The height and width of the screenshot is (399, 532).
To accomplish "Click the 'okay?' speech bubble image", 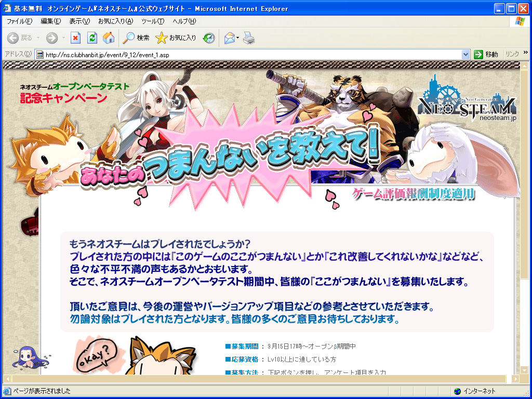I will (96, 355).
